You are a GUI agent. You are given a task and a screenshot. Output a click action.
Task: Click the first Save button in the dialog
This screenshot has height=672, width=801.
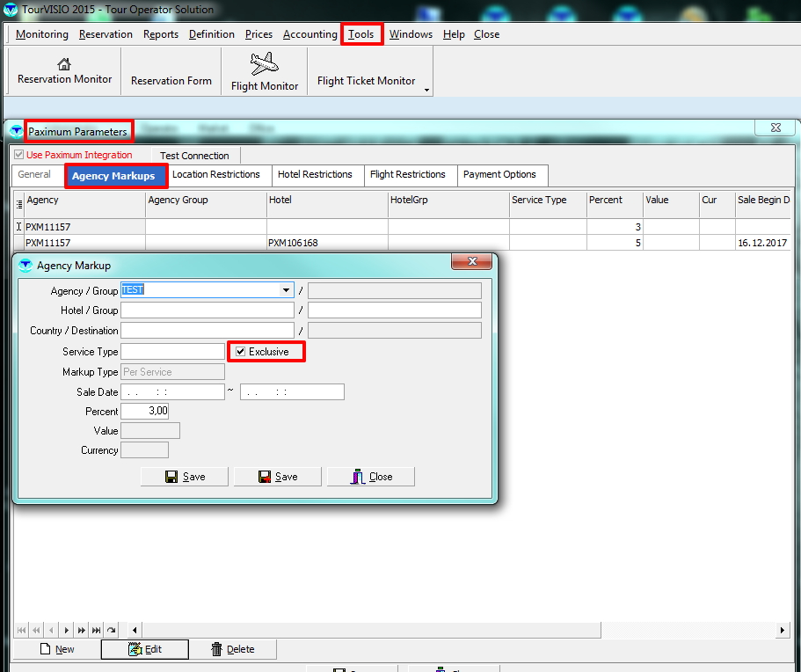click(185, 477)
